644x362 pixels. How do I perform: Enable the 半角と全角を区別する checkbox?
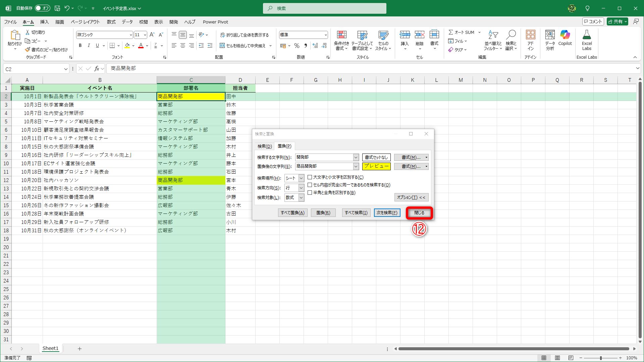[x=310, y=193]
